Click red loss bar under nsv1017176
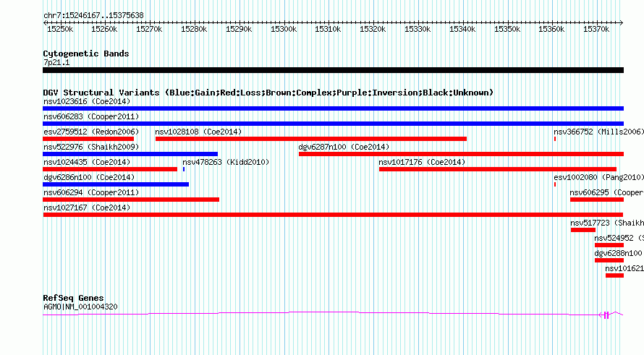This screenshot has height=355, width=644. click(x=498, y=169)
